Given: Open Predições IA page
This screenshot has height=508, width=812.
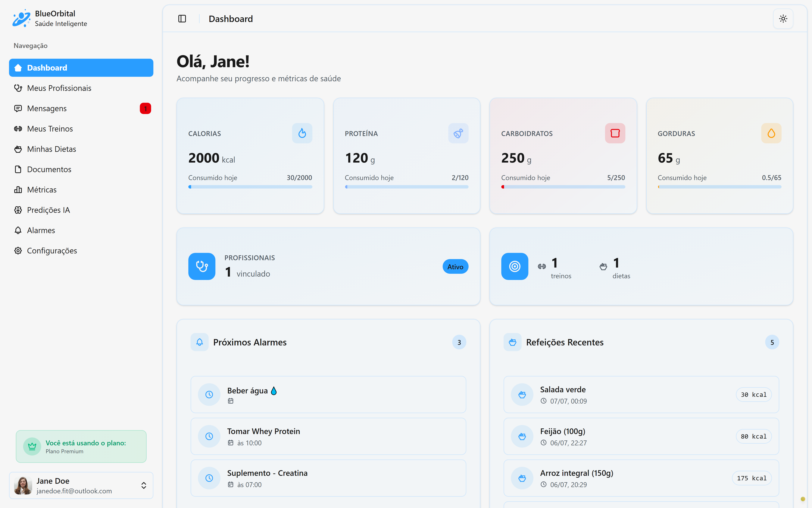Looking at the screenshot, I should (81, 210).
